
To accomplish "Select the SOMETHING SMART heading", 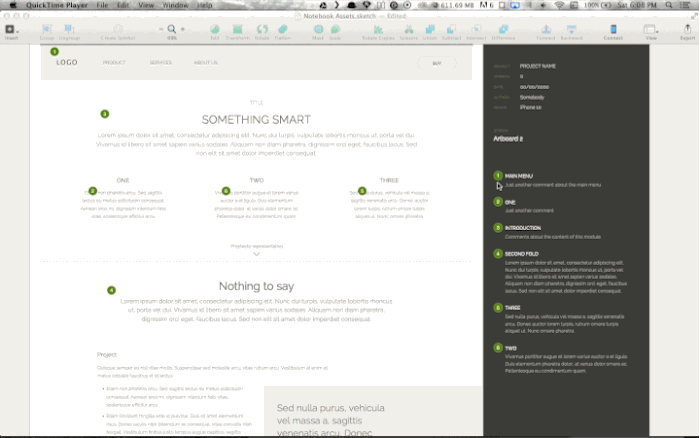I will [x=256, y=120].
